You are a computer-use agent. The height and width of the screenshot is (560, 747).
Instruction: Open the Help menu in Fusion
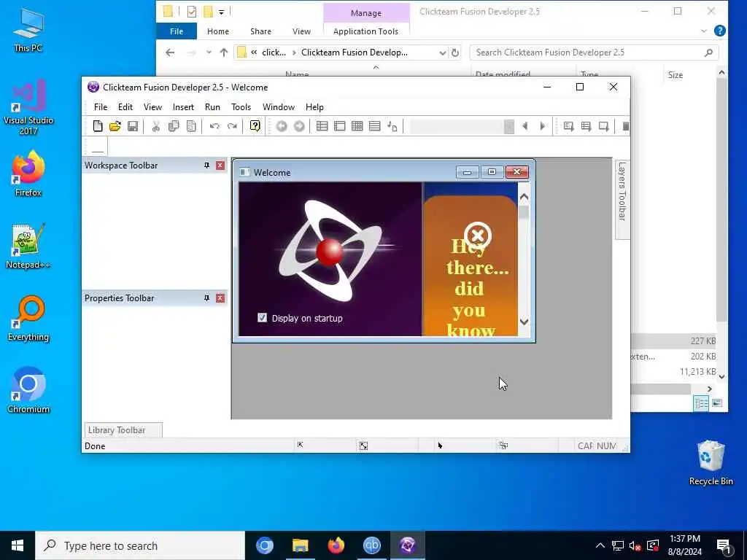(x=314, y=107)
